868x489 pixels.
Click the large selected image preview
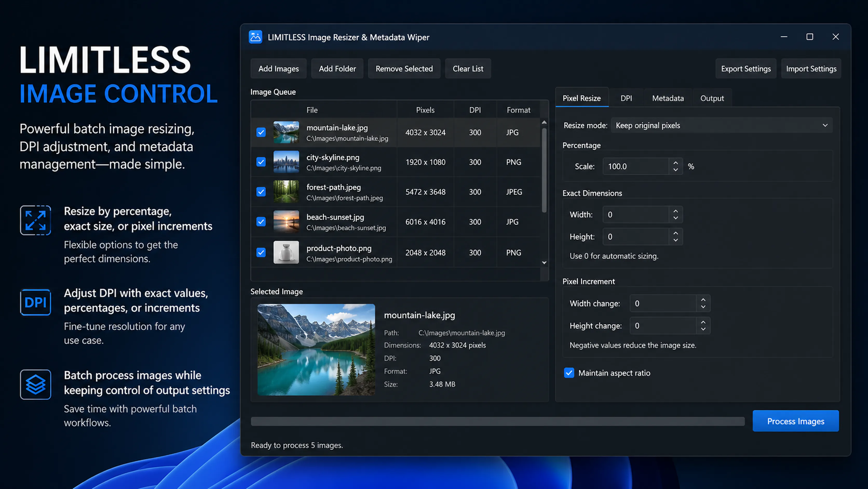(316, 350)
